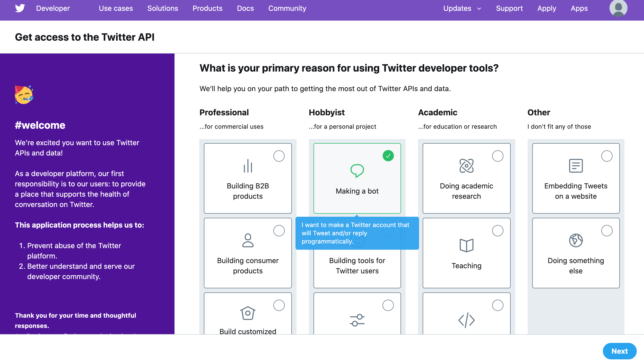Click the open book Teaching icon
This screenshot has width=644, height=364.
(466, 245)
